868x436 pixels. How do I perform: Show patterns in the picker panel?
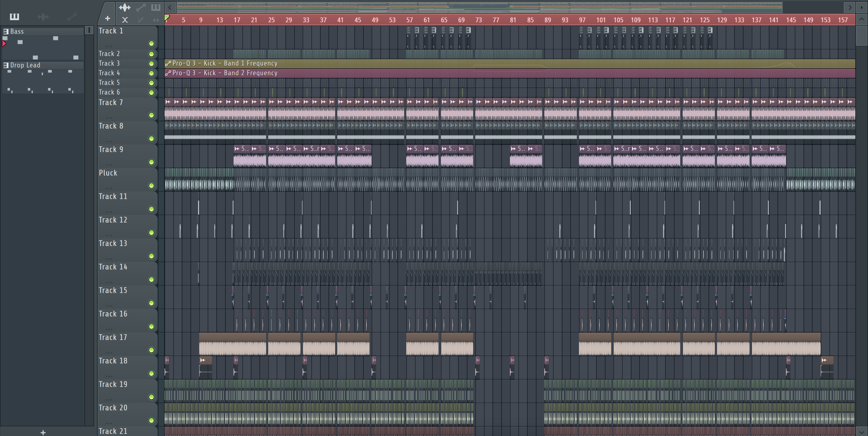(14, 16)
